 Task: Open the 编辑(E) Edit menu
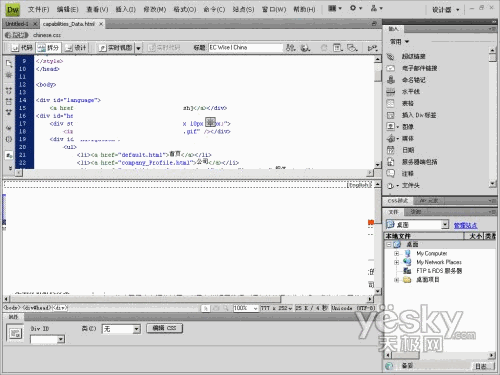coord(67,9)
